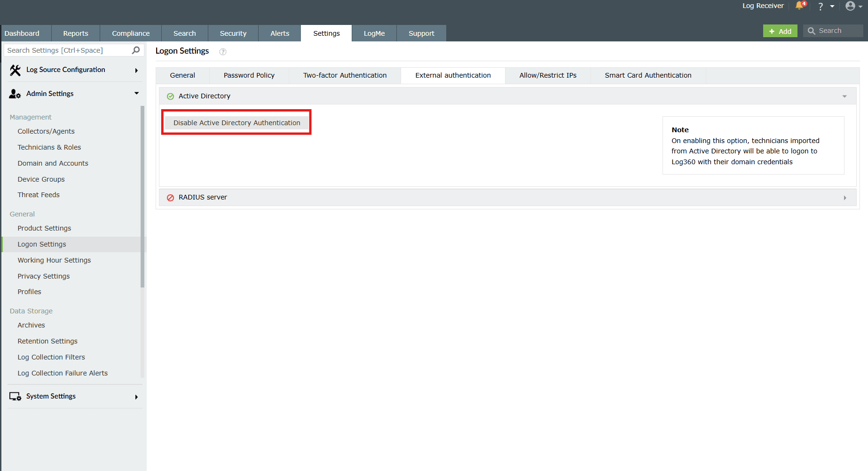Open Archives under Data Storage
868x471 pixels.
[x=32, y=325]
